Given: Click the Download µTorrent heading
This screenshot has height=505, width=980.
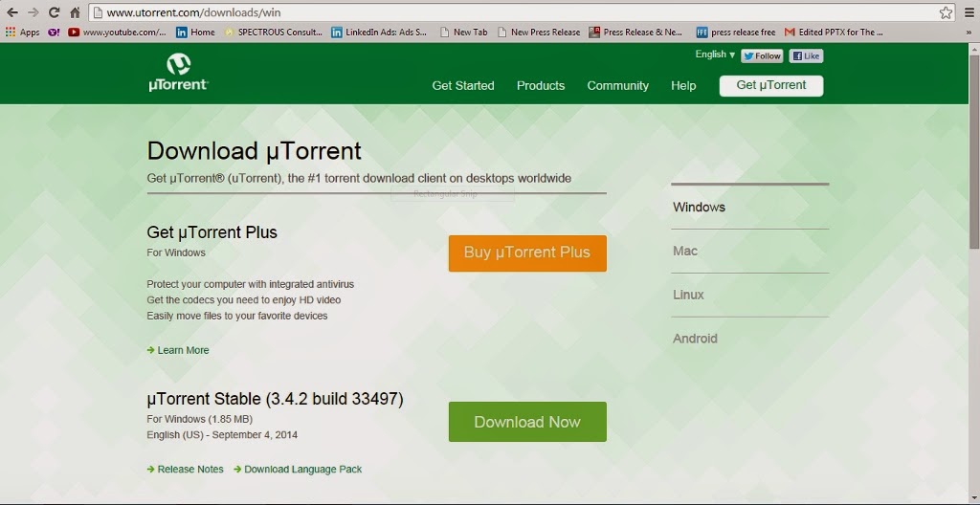Looking at the screenshot, I should click(254, 151).
